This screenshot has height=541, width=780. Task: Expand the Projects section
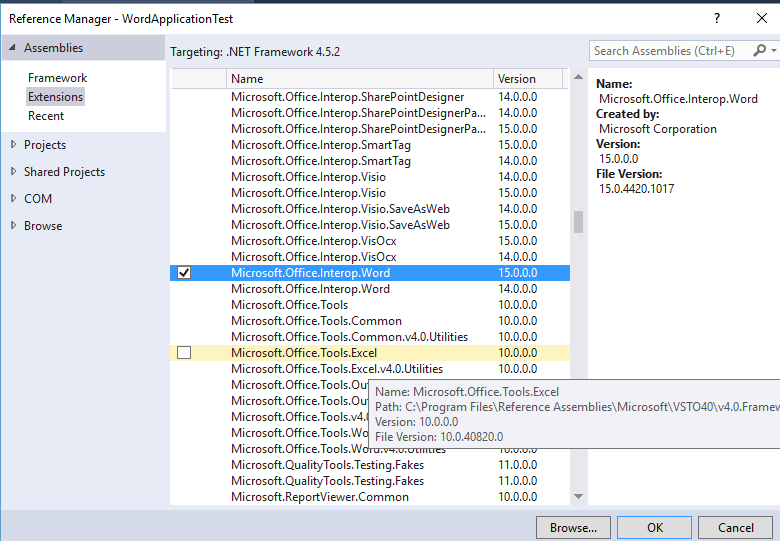tap(13, 145)
